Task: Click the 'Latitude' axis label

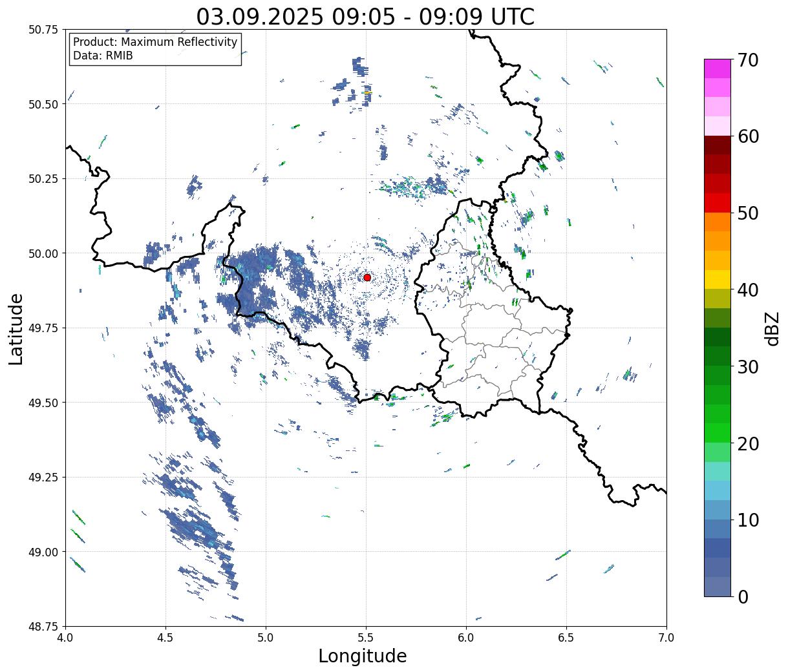Action: tap(16, 329)
